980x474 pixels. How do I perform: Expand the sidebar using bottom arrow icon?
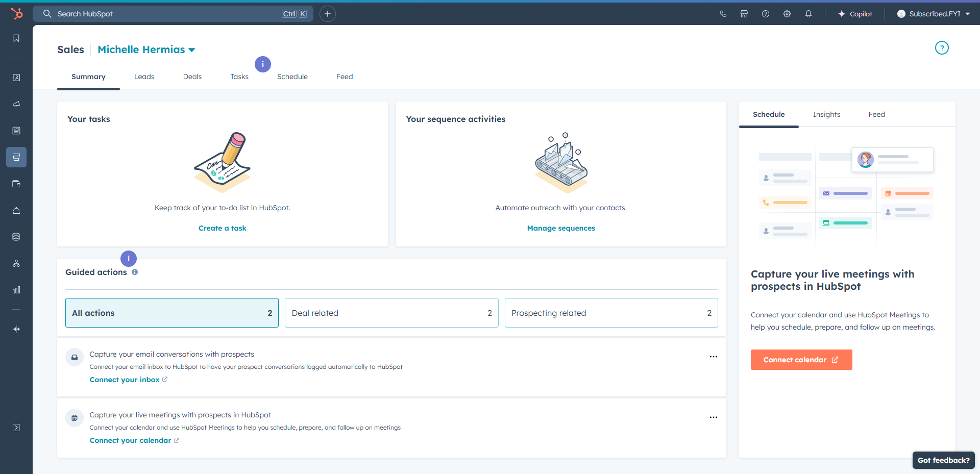(x=16, y=428)
